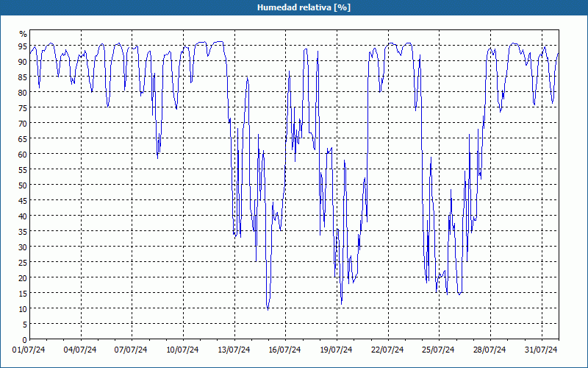Click the humidity trough near 11% after 19/07

[x=341, y=304]
